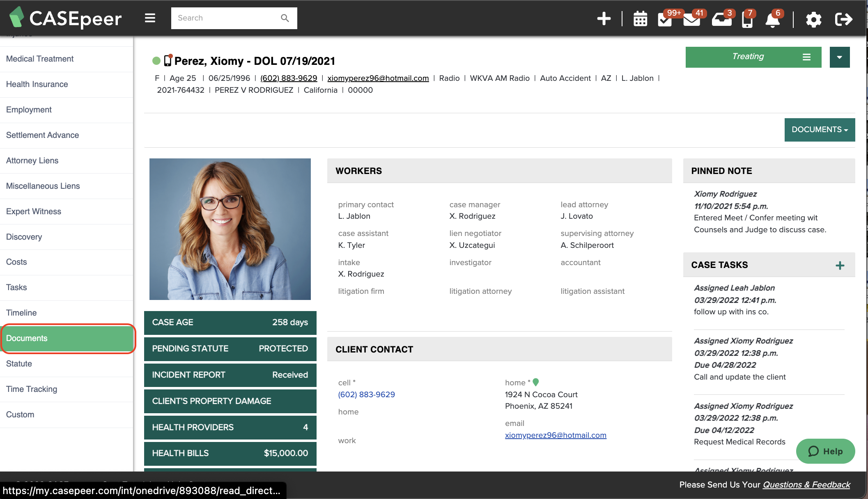Screen dimensions: 868x499
Task: Click pinned note by Xiomy Rodriguez
Action: tap(760, 212)
